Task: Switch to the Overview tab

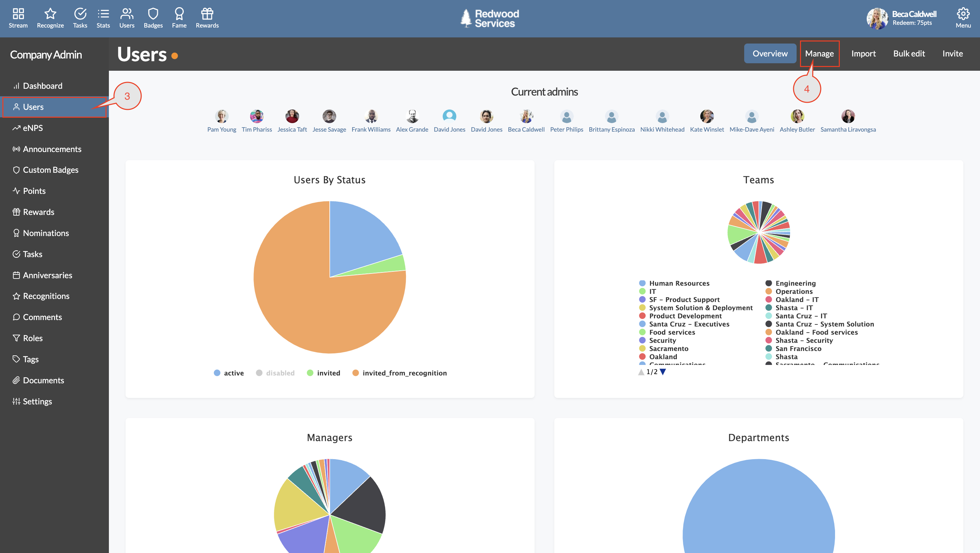Action: coord(770,53)
